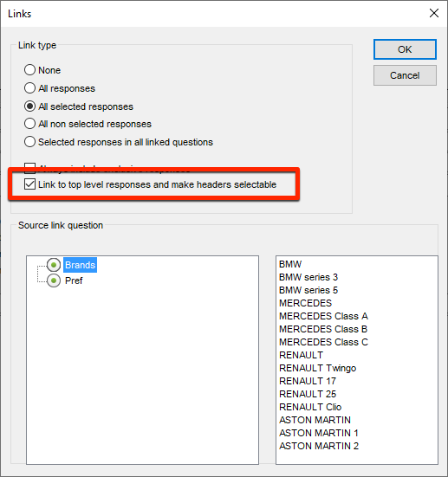Choose the All responses radio option
Screen dimensions: 448x477
click(29, 88)
